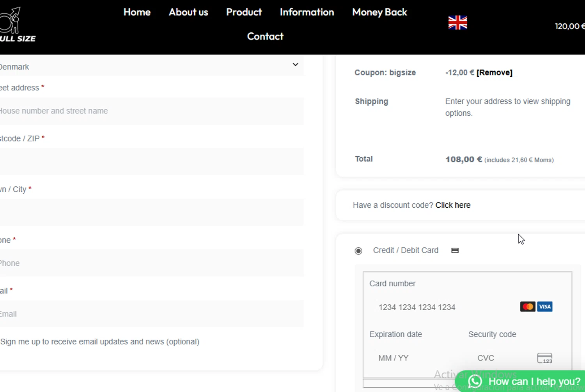Open the Product menu item
Screen dimensions: 585x392
[244, 12]
